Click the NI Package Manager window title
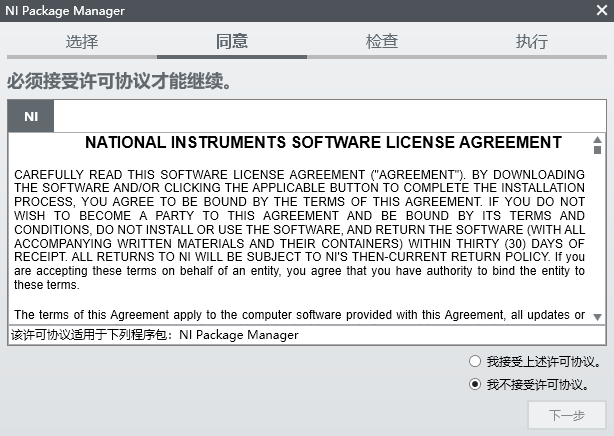 click(65, 11)
